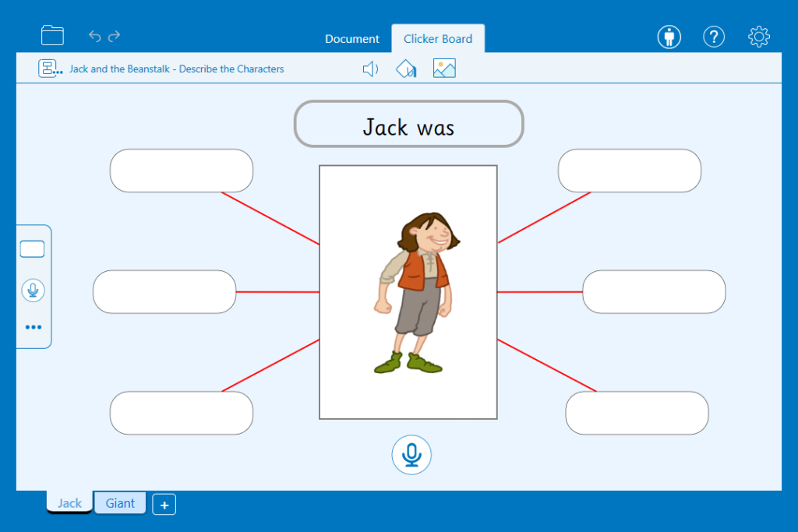Viewport: 798px width, 532px height.
Task: Open the side panel more options dots
Action: click(x=33, y=327)
